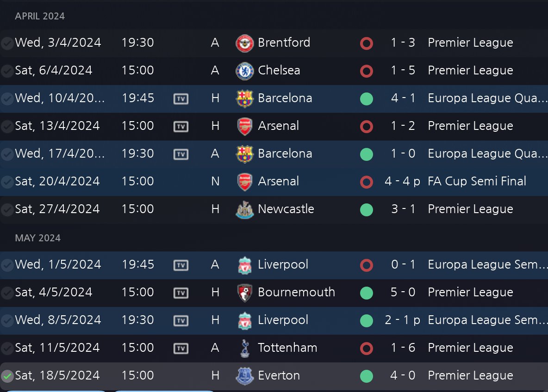
Task: Toggle checkmark for Sat 18/5/2024 Everton match
Action: 7,376
